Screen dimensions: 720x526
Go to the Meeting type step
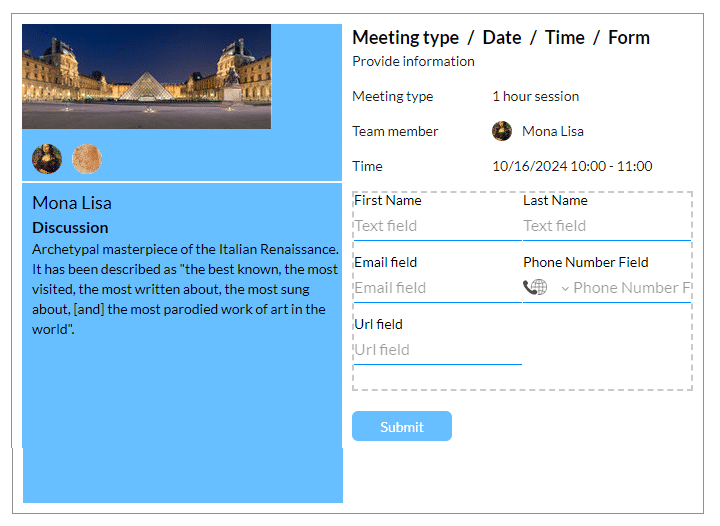[x=405, y=38]
